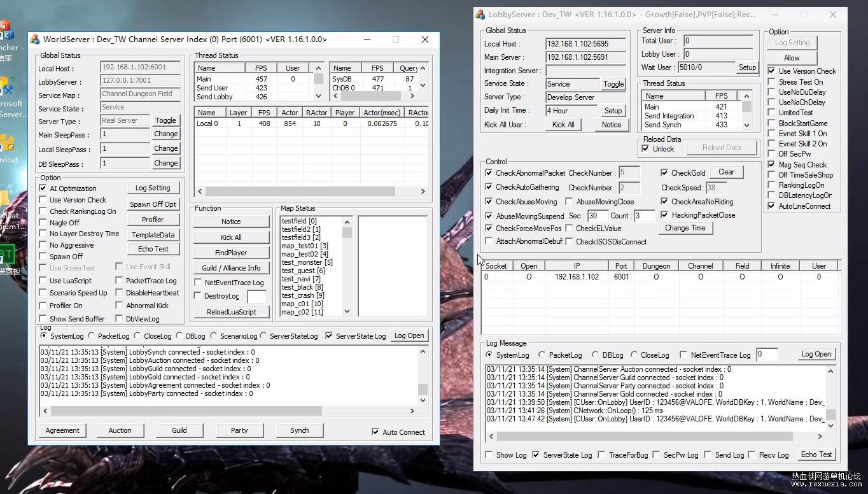Viewport: 868px width, 494px height.
Task: Click FPS column header in LobbyServer Thread Status
Action: tap(721, 96)
